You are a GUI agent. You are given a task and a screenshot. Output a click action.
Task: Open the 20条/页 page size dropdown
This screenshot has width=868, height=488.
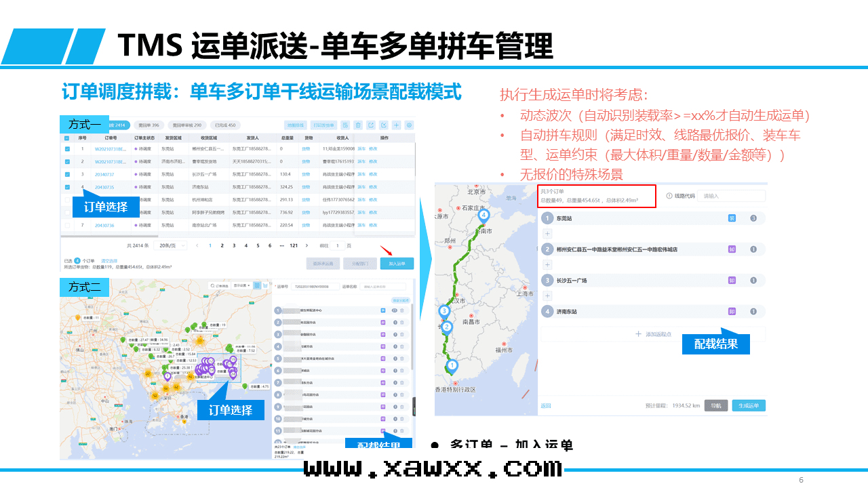click(171, 245)
